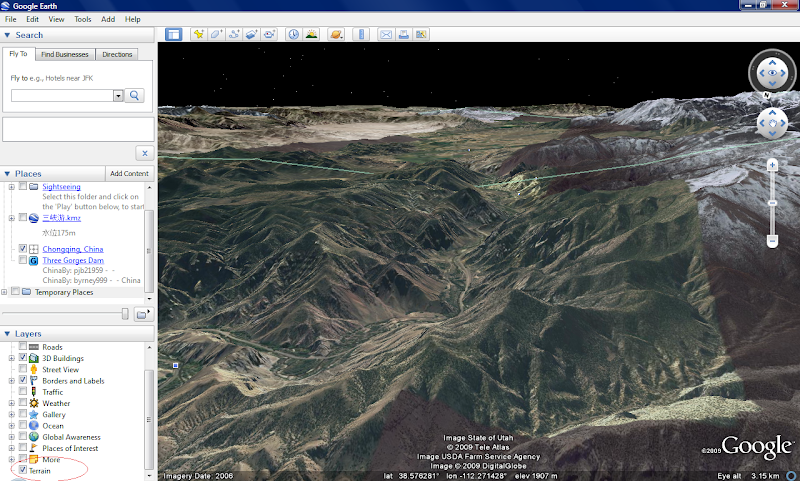Image resolution: width=800 pixels, height=481 pixels.
Task: Click the Layers panel scrollbar
Action: (x=149, y=419)
